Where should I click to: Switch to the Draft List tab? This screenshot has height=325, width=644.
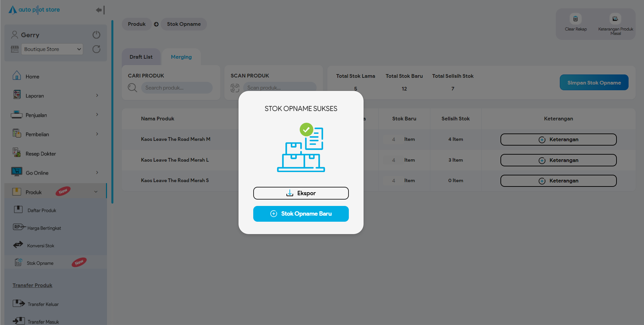click(141, 57)
